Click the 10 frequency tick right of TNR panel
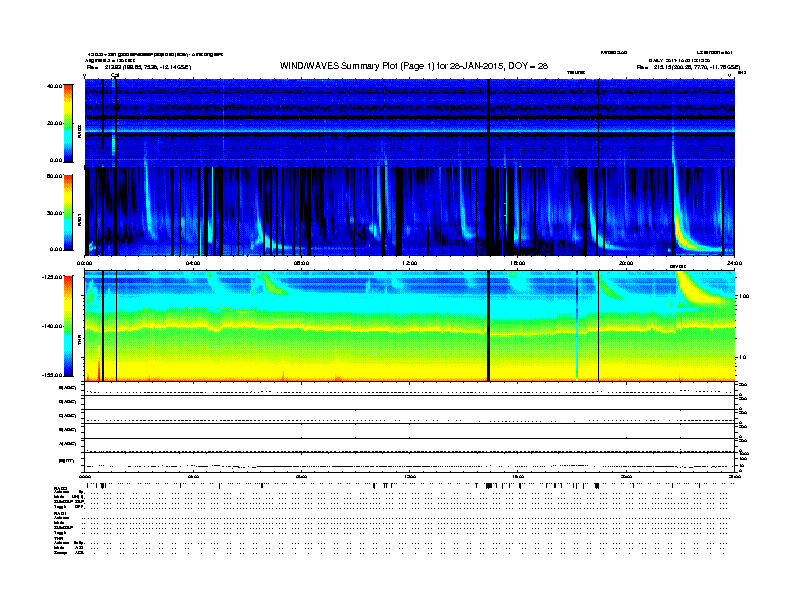 742,358
